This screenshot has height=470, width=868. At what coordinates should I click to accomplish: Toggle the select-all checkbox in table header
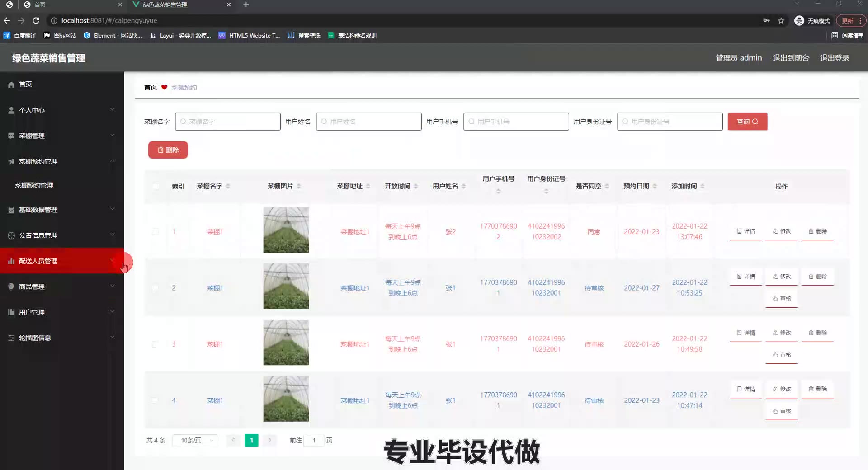[x=156, y=186]
